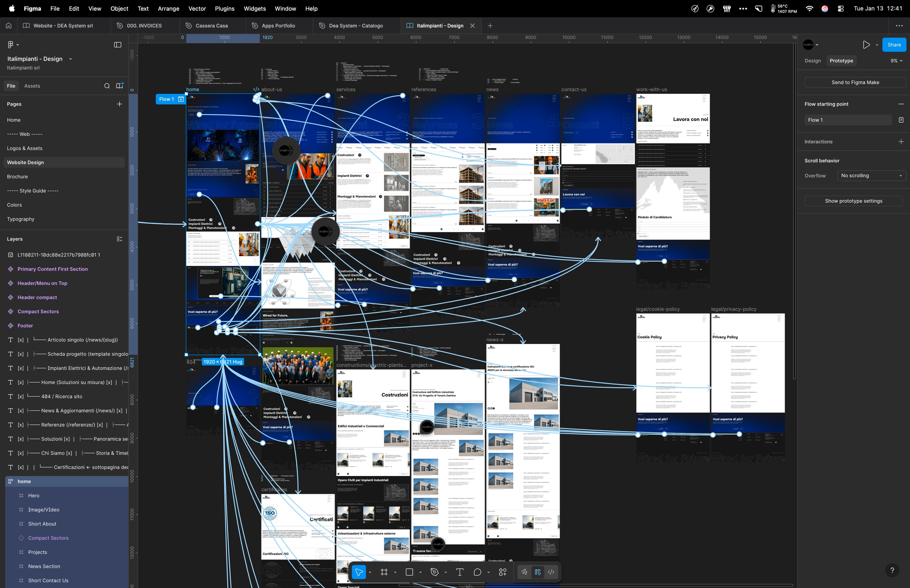Search pages with the magnifier icon
The width and height of the screenshot is (910, 588).
(107, 86)
